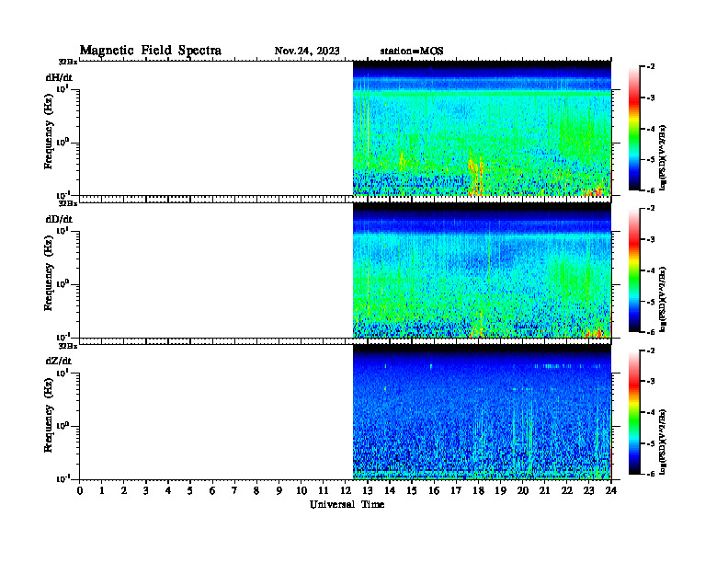Image resolution: width=728 pixels, height=563 pixels.
Task: Click hour tick label "3" on time axis
Action: 146,491
